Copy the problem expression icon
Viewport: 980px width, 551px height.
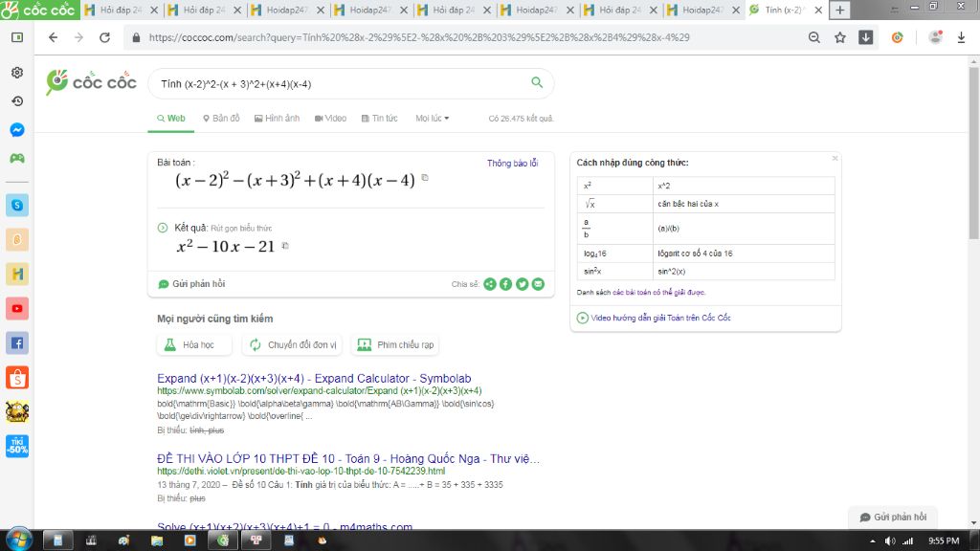point(425,177)
